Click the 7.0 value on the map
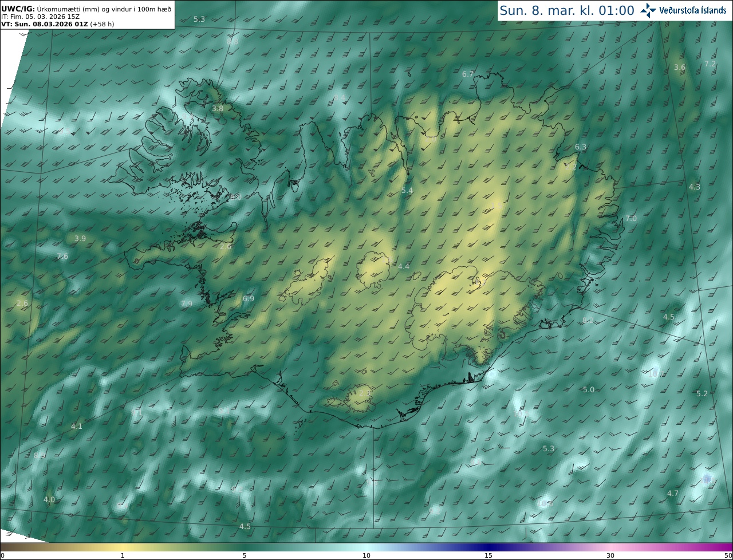The image size is (733, 560). point(630,218)
